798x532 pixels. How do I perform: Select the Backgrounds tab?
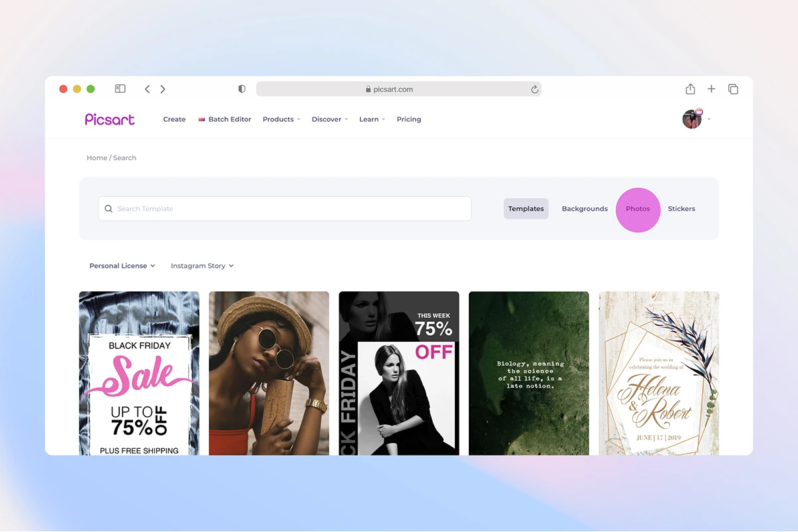(x=585, y=209)
